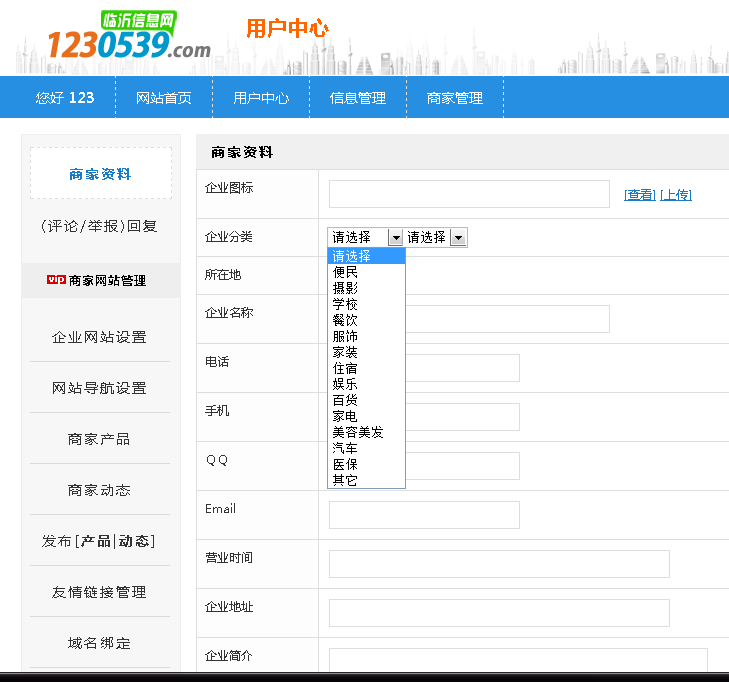Click the 1230539.com site logo
This screenshot has width=729, height=682.
tap(128, 37)
